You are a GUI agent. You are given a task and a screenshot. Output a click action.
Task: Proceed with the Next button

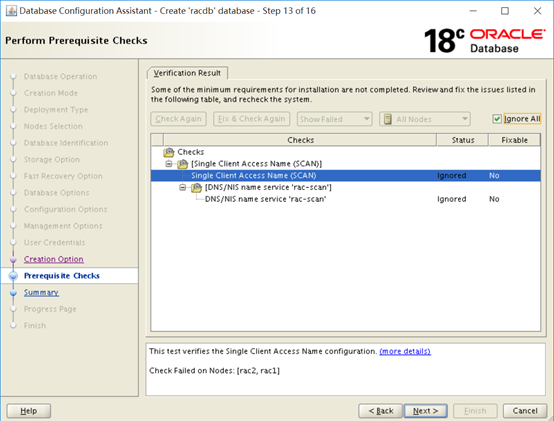pyautogui.click(x=426, y=411)
